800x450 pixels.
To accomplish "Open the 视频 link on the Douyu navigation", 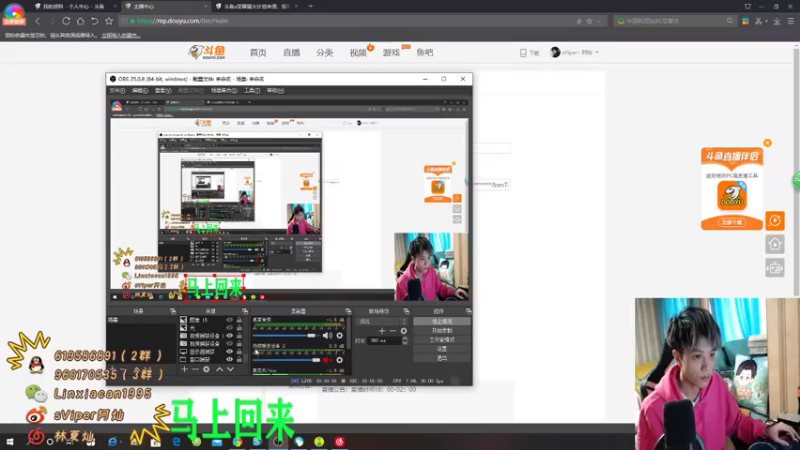I will [x=358, y=53].
